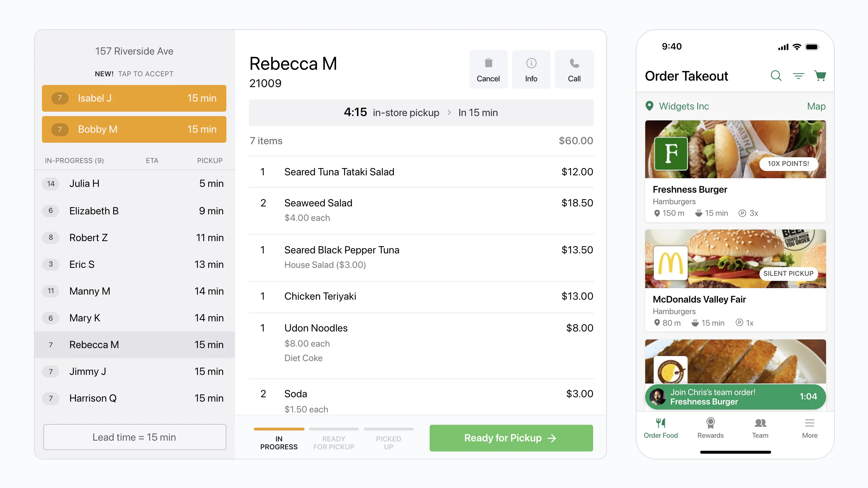868x488 pixels.
Task: Open Manny M order
Action: point(135,291)
